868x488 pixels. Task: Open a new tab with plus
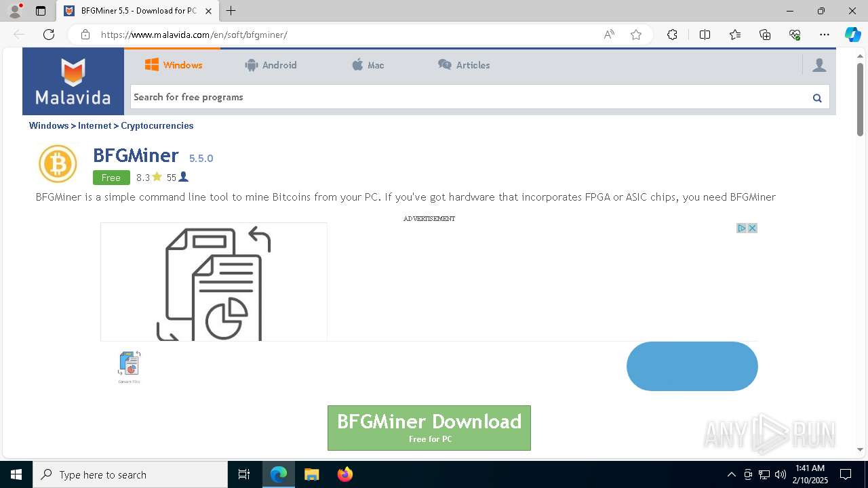click(231, 11)
